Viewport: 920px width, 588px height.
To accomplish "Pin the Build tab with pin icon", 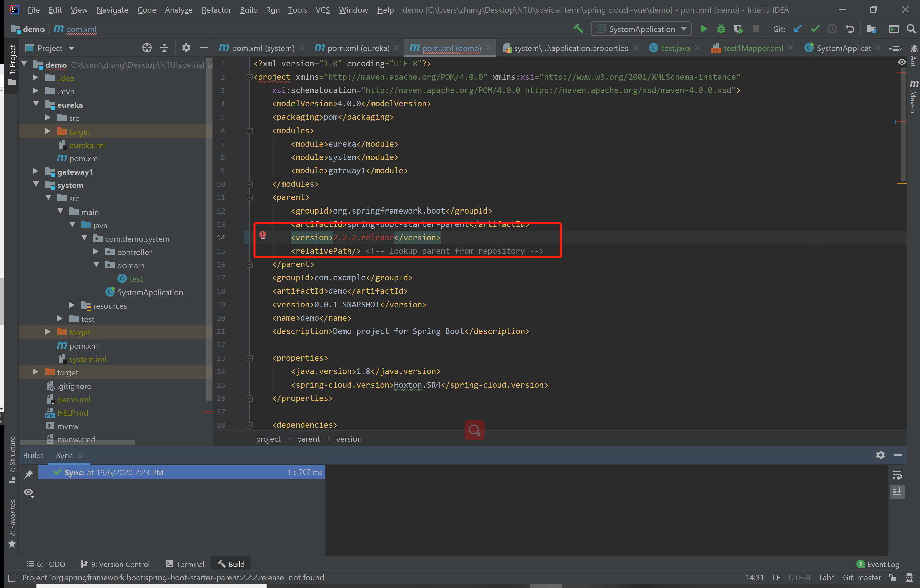I will click(29, 474).
